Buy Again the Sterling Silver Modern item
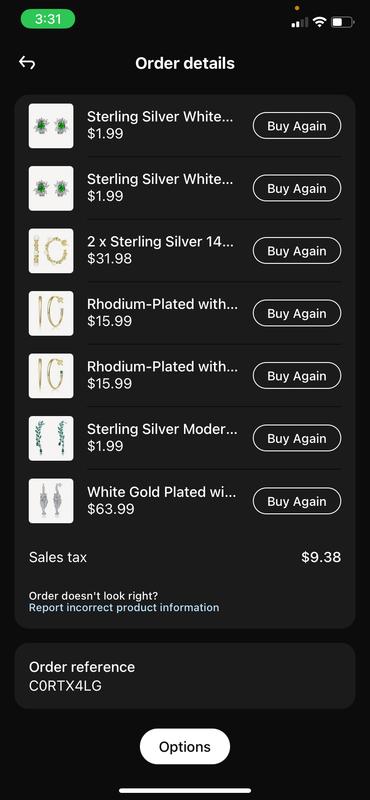Image resolution: width=370 pixels, height=800 pixels. [x=297, y=438]
